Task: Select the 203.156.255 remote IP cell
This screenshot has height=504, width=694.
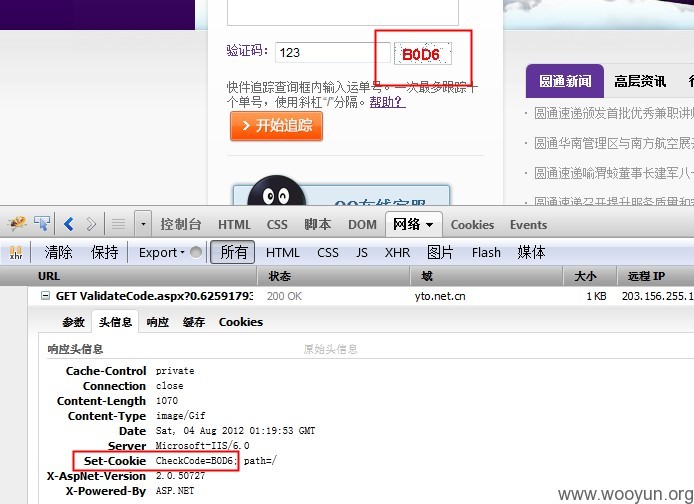Action: 657,296
